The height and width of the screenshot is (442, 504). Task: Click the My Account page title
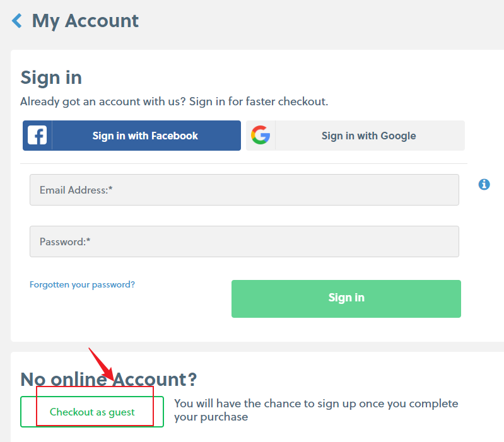pos(85,21)
